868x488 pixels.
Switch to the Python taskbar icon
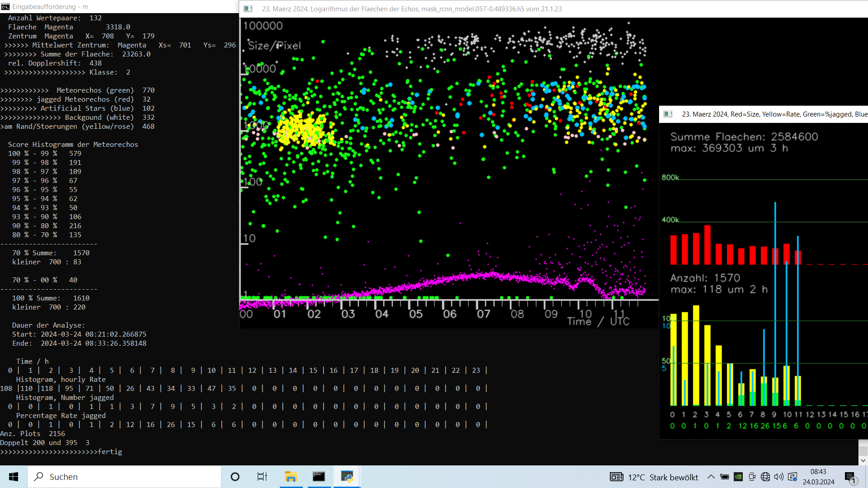pos(347,477)
